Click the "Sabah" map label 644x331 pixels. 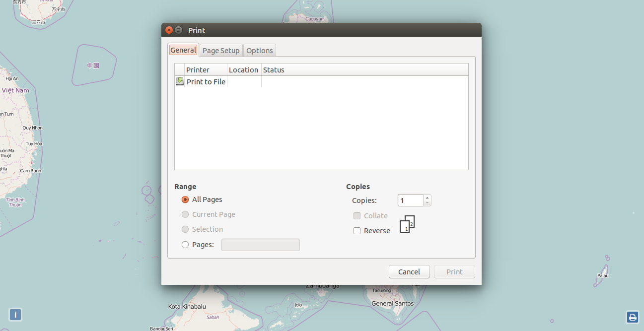pos(213,317)
